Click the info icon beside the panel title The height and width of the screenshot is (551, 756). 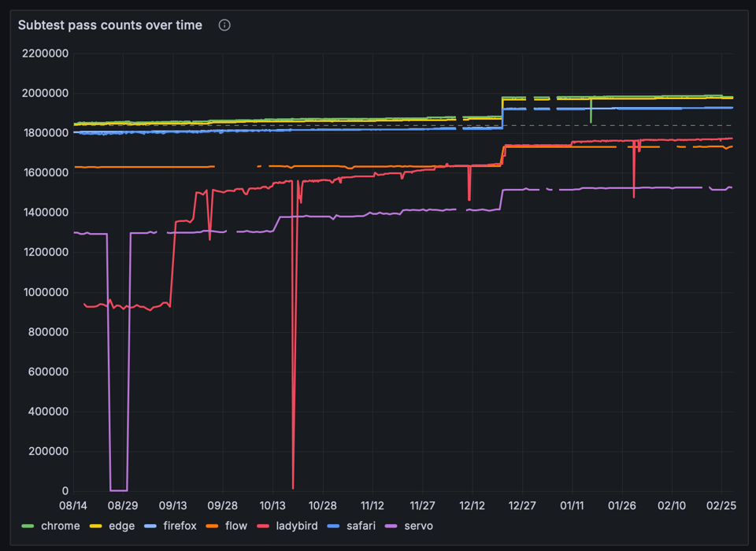click(224, 25)
